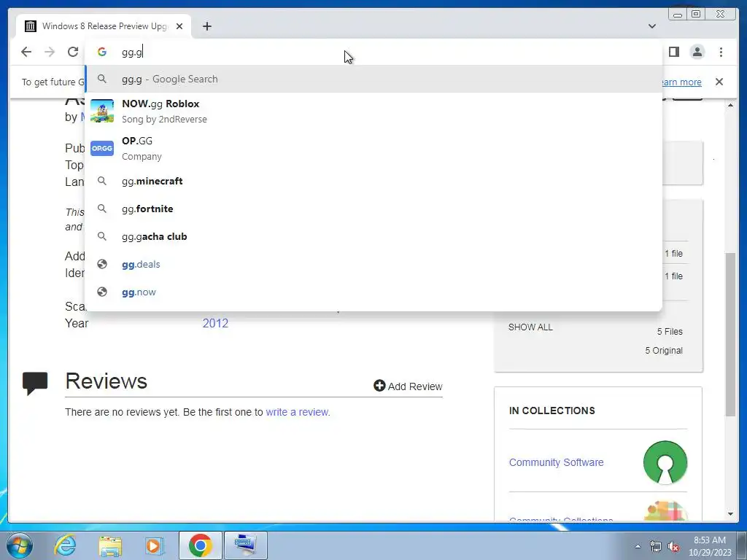Dismiss the info bar with its X
Viewport: 747px width, 560px height.
click(x=719, y=82)
